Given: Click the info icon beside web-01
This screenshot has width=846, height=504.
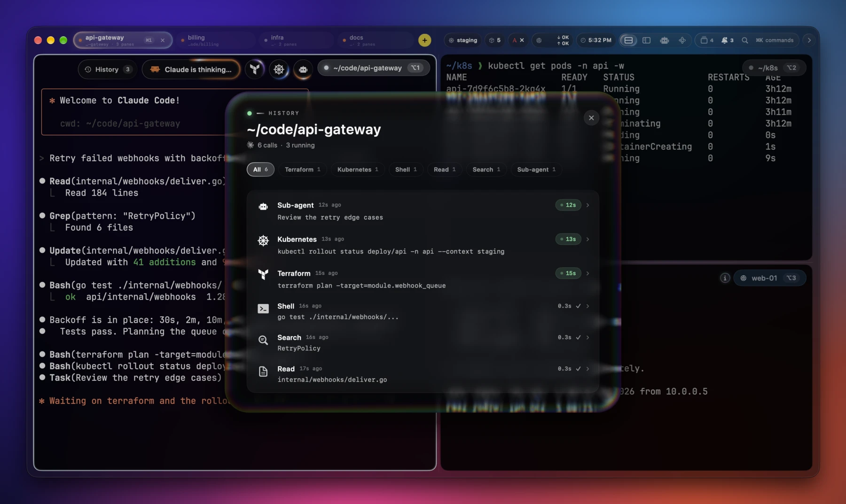Looking at the screenshot, I should pos(725,278).
